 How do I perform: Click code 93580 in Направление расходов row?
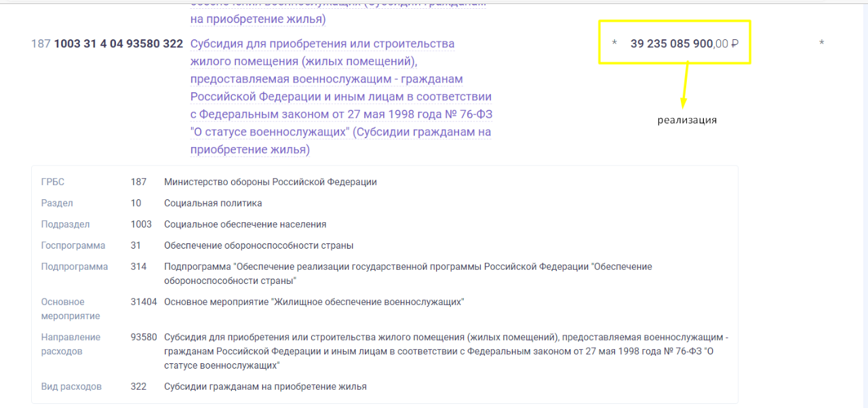[x=144, y=337]
